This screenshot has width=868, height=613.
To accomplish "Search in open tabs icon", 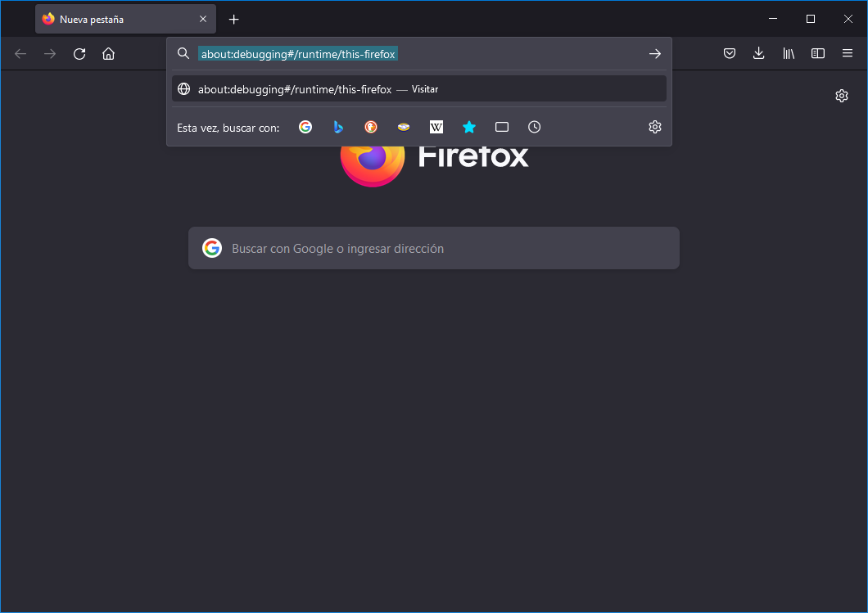I will (x=501, y=127).
